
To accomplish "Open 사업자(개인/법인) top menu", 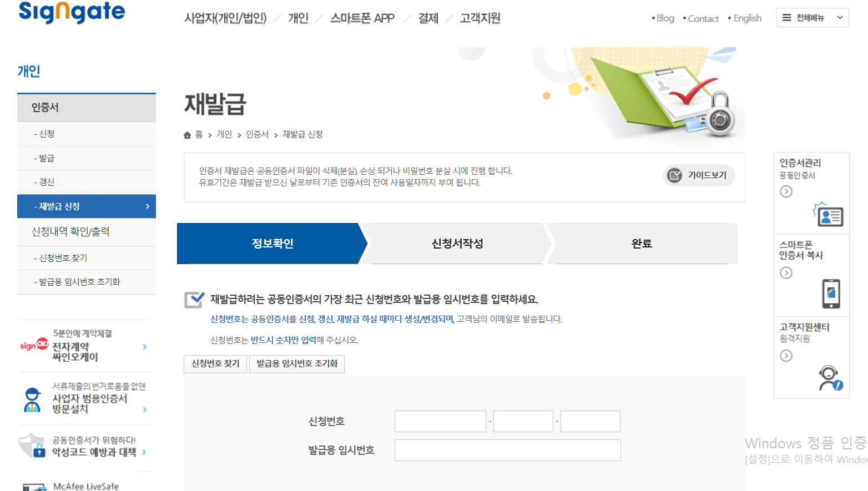I will coord(225,18).
